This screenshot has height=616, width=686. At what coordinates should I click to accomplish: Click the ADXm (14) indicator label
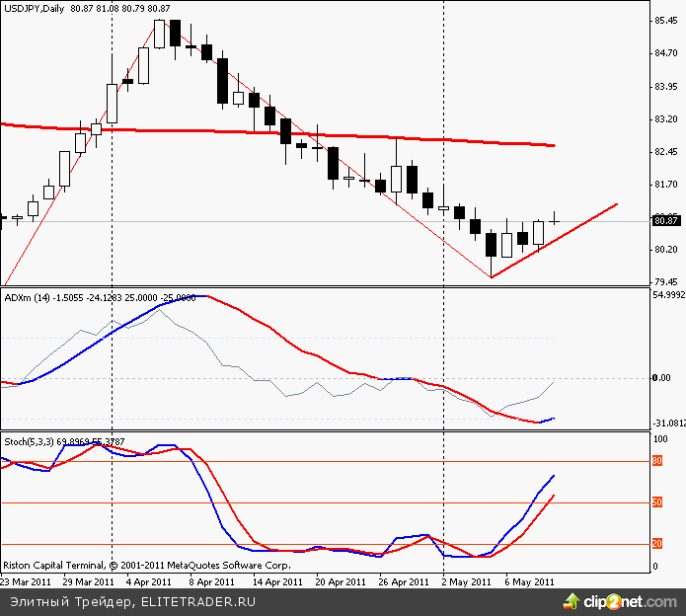pos(28,296)
